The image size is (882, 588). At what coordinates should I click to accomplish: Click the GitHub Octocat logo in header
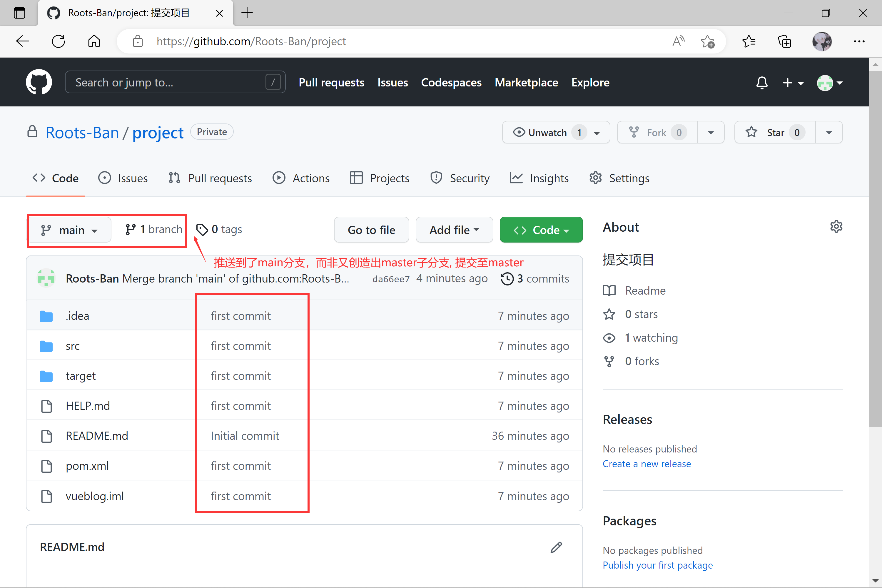coord(39,82)
